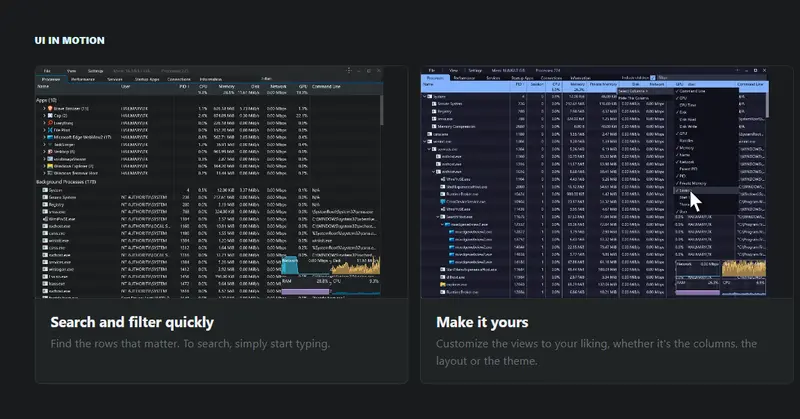Expand the Brave Browser (13) process group

(x=44, y=109)
